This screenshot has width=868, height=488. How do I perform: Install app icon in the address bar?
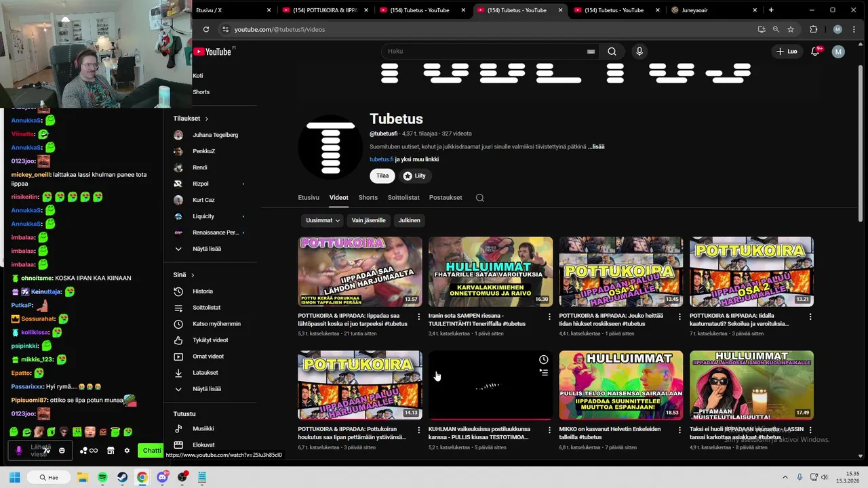(762, 29)
